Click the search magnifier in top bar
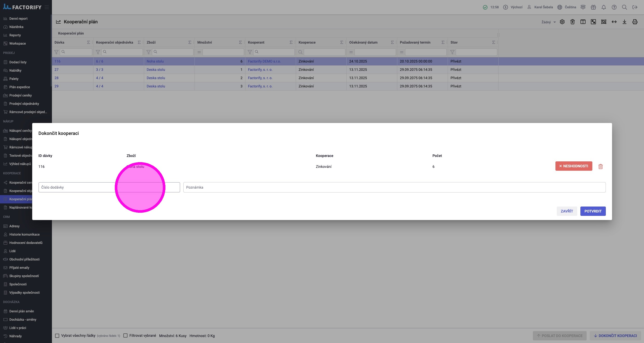644x343 pixels. tap(625, 7)
